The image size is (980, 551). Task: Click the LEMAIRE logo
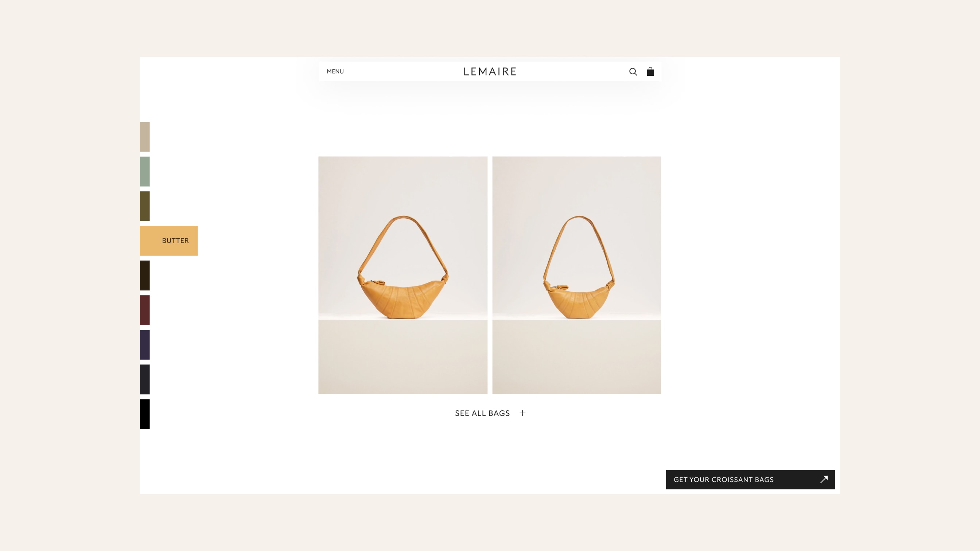pyautogui.click(x=490, y=71)
